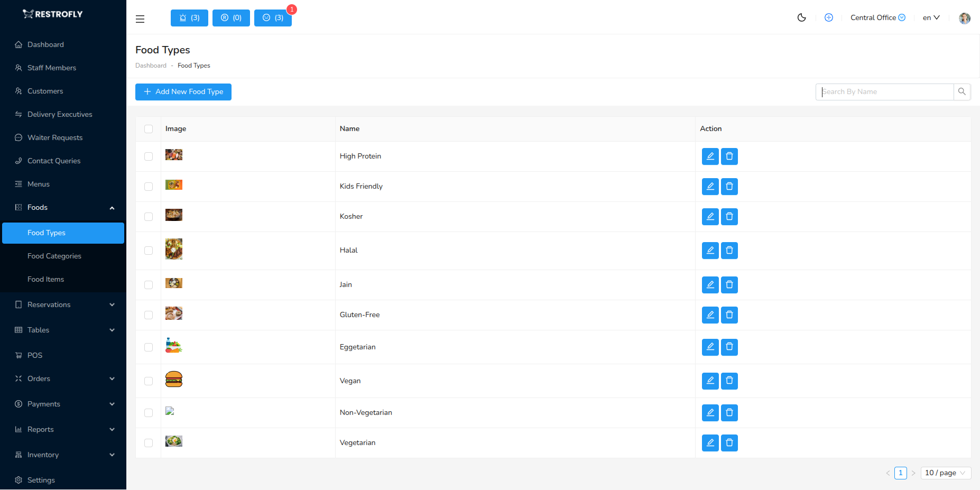The image size is (980, 490).
Task: Click the hamburger menu icon
Action: (x=140, y=19)
